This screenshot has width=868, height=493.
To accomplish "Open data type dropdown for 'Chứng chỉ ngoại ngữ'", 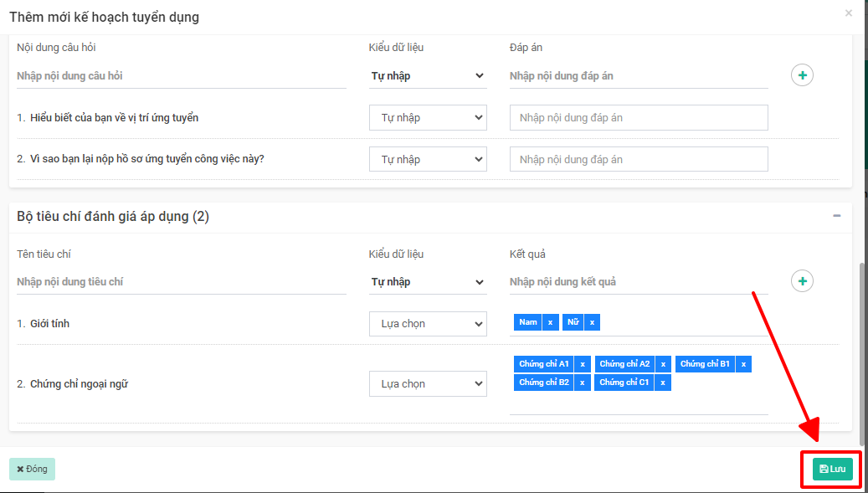I will point(428,384).
